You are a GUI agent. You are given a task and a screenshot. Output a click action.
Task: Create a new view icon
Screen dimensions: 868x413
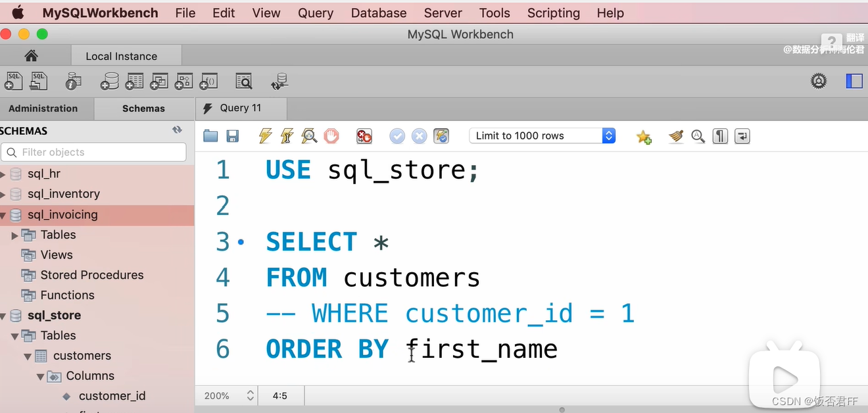[x=158, y=81]
